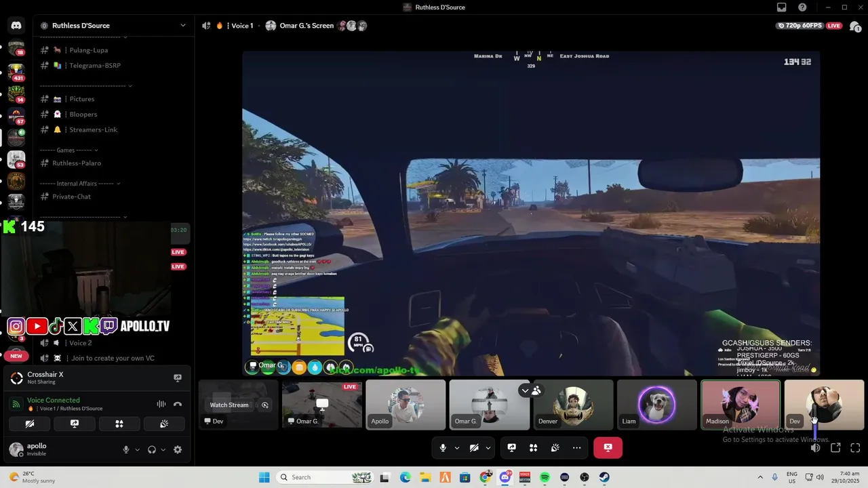Toggle camera in voice panel
This screenshot has width=868, height=488.
point(30,424)
